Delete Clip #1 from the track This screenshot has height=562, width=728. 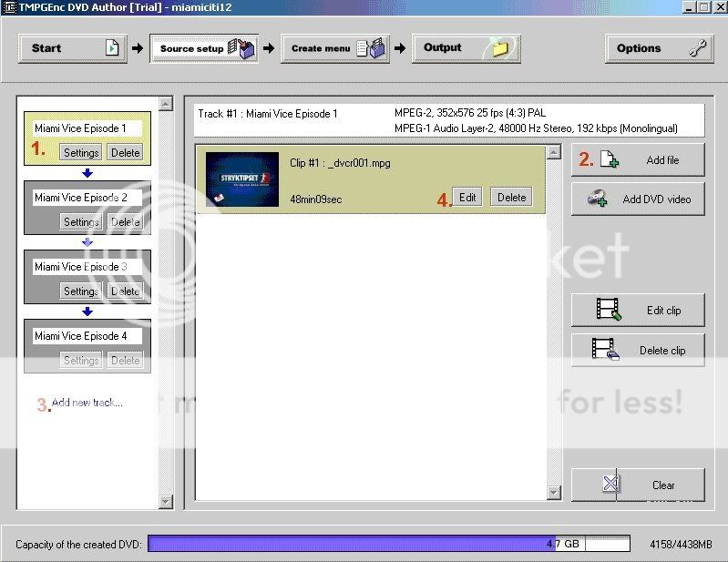tap(511, 197)
